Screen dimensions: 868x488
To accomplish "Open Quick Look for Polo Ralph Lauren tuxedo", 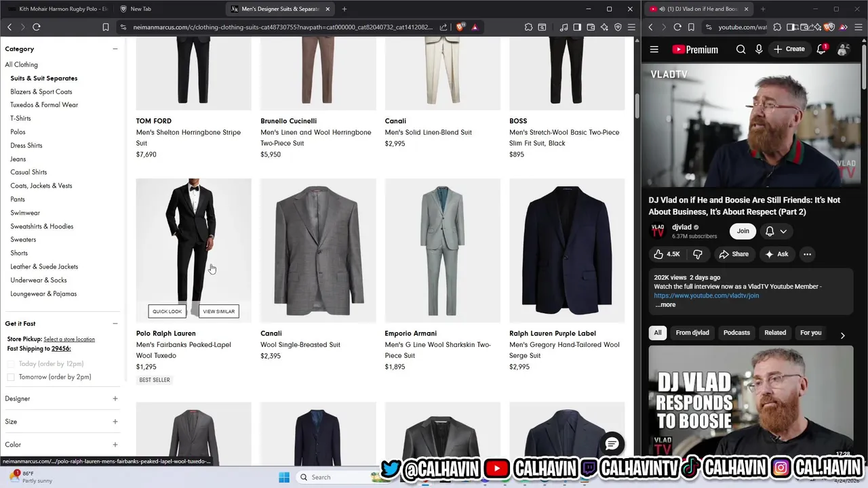I will pyautogui.click(x=167, y=311).
